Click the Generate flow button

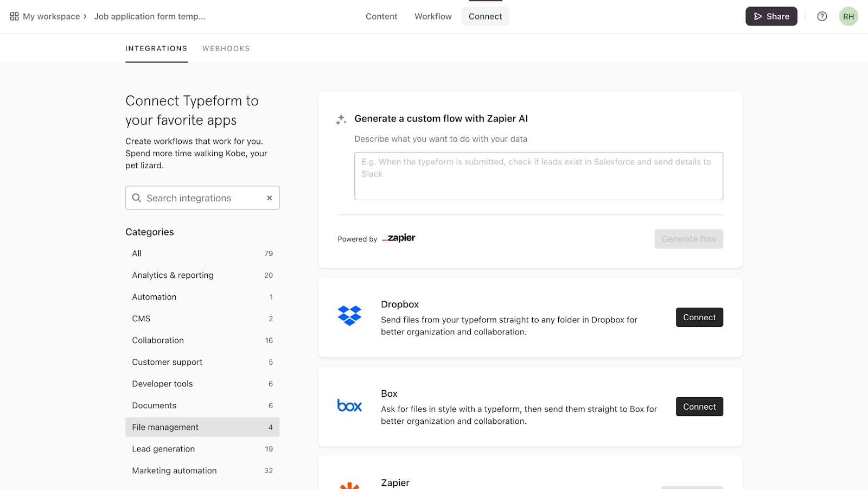pos(689,239)
